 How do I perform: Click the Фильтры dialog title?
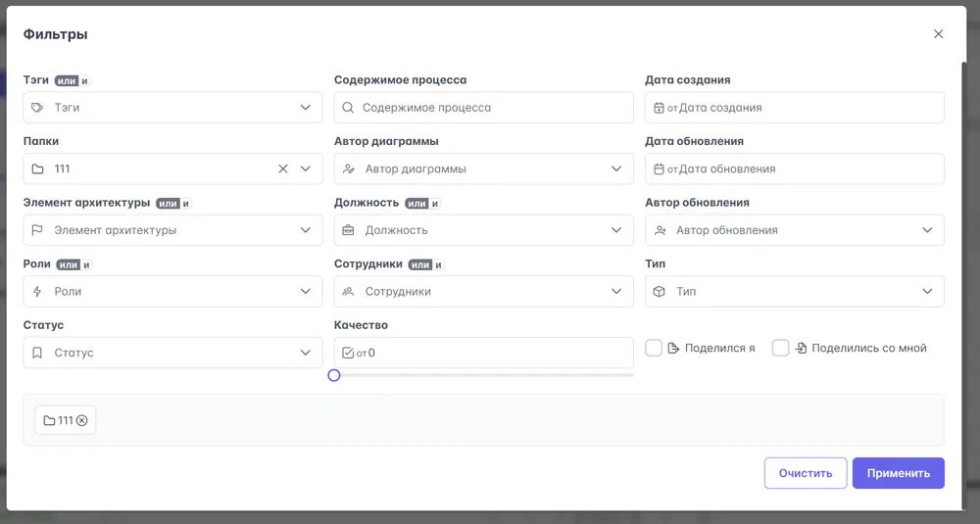click(x=56, y=34)
